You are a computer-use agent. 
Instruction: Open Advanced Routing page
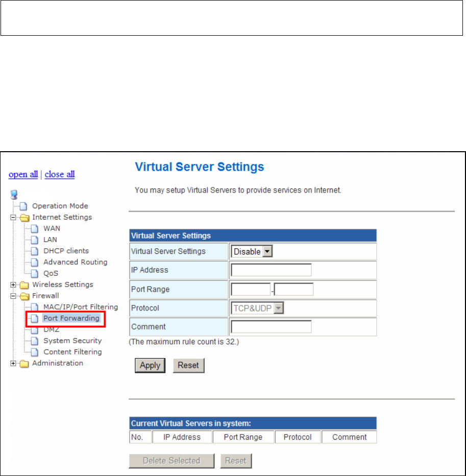pos(75,263)
